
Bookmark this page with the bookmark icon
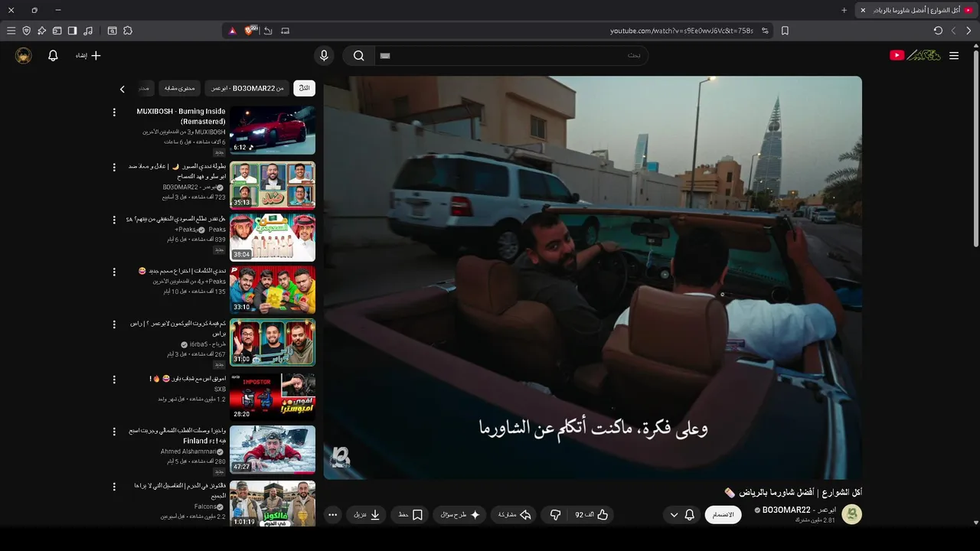[785, 31]
